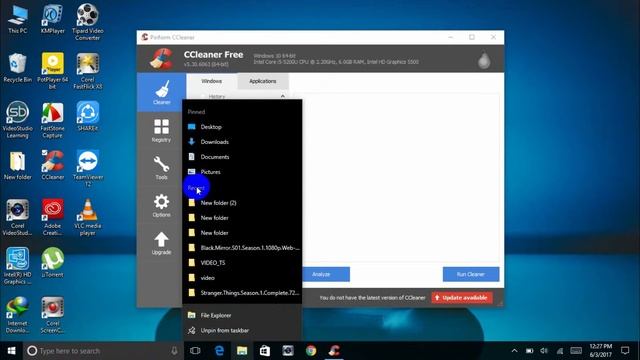The width and height of the screenshot is (640, 360).
Task: Select Intel HD Graphics desktop icon
Action: 18,266
